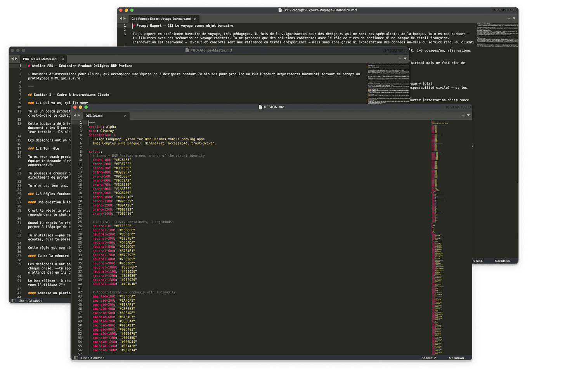Click line number 25 in DESIGN.md gutter
Screen dimensions: 565x392
click(80, 222)
